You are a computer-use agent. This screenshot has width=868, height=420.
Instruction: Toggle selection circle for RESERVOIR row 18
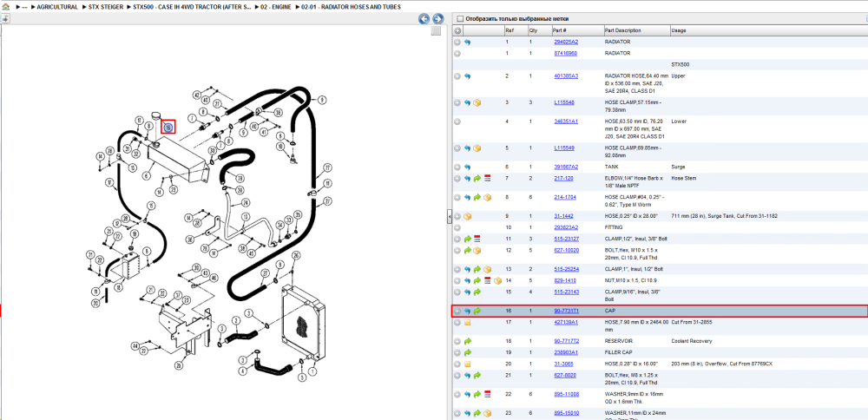point(457,341)
